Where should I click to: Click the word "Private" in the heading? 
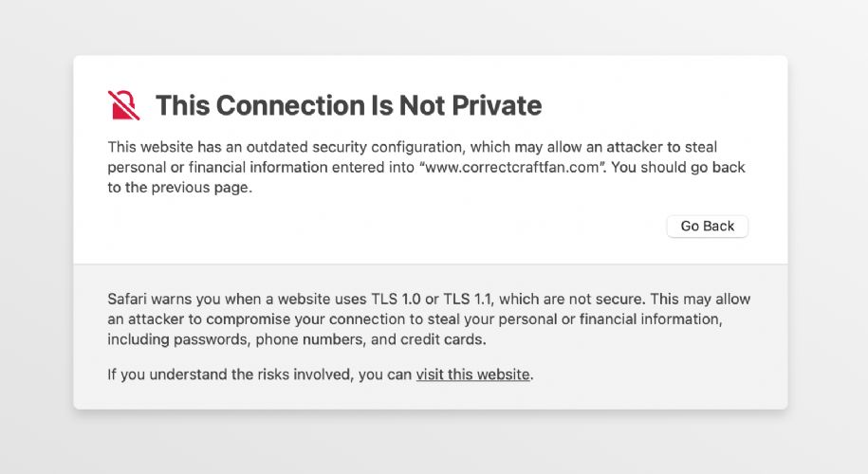pyautogui.click(x=496, y=105)
